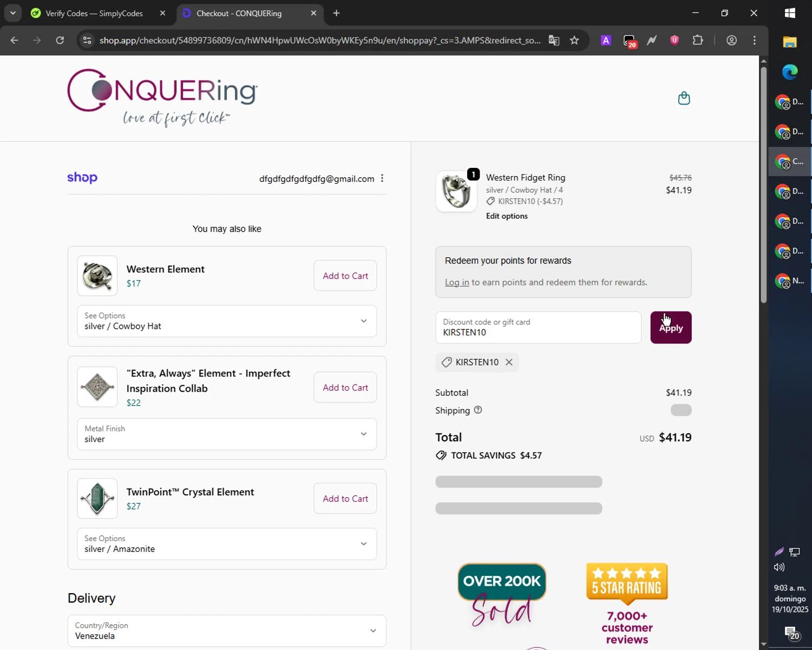Open Chrome's three-dot menu
Viewport: 812px width, 650px height.
pyautogui.click(x=755, y=40)
